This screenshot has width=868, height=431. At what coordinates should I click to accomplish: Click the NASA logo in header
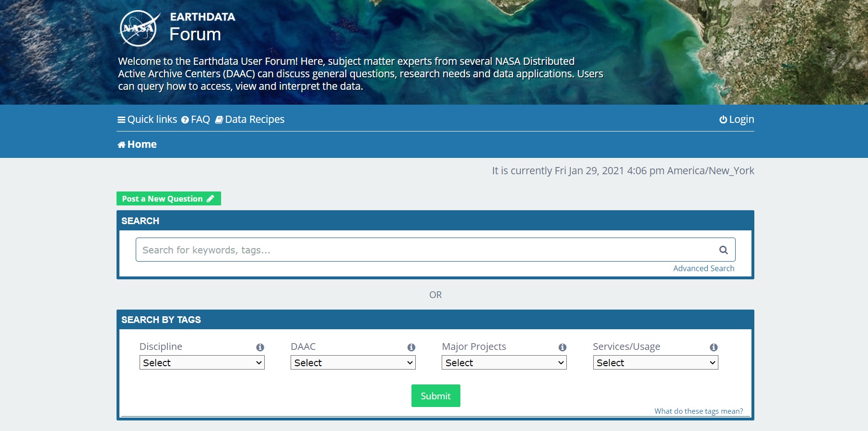[x=139, y=28]
